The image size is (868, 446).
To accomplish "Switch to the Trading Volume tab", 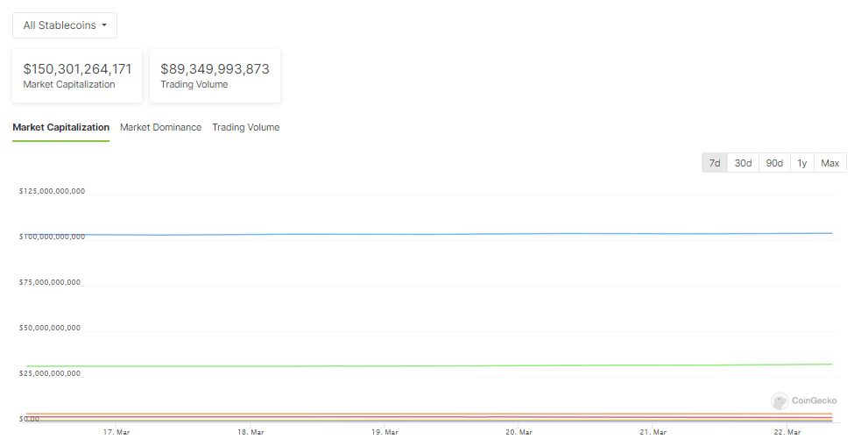I will tap(246, 127).
